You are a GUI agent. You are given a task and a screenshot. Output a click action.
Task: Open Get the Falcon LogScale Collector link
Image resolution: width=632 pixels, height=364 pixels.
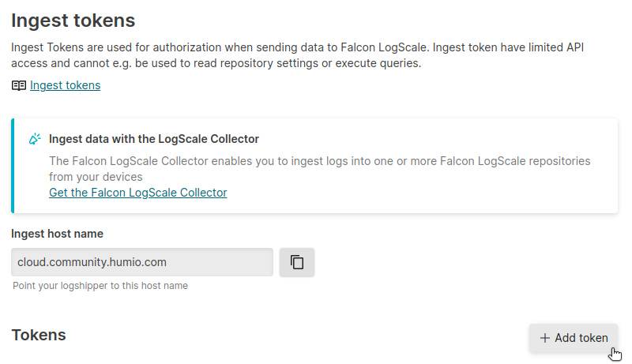[137, 193]
